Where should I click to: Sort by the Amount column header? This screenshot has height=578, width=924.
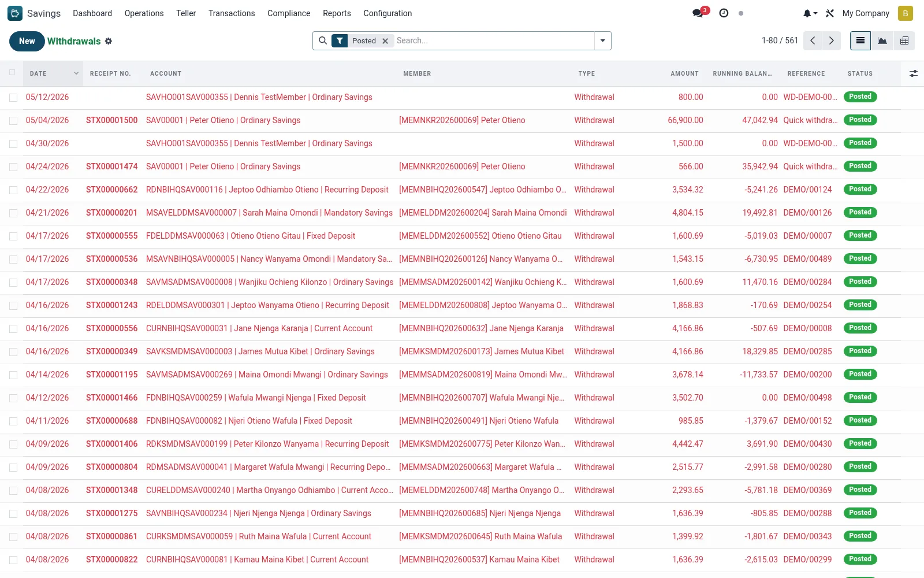pos(684,73)
